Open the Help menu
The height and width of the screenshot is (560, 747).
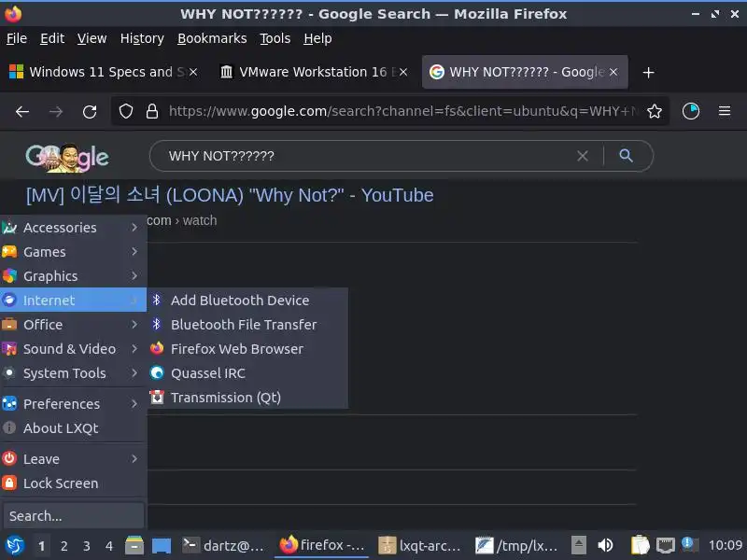click(317, 38)
